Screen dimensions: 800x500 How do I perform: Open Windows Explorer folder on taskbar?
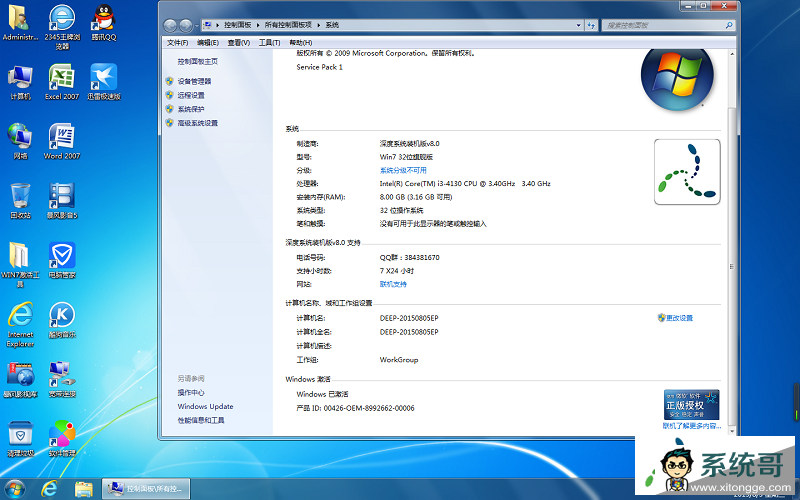83,489
